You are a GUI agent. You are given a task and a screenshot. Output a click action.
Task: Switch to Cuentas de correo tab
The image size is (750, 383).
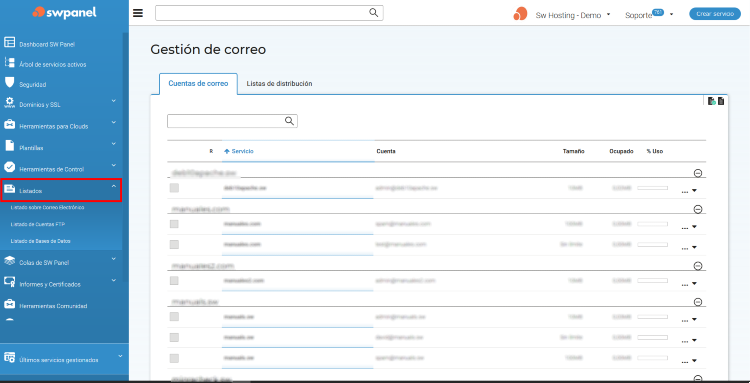coord(198,83)
